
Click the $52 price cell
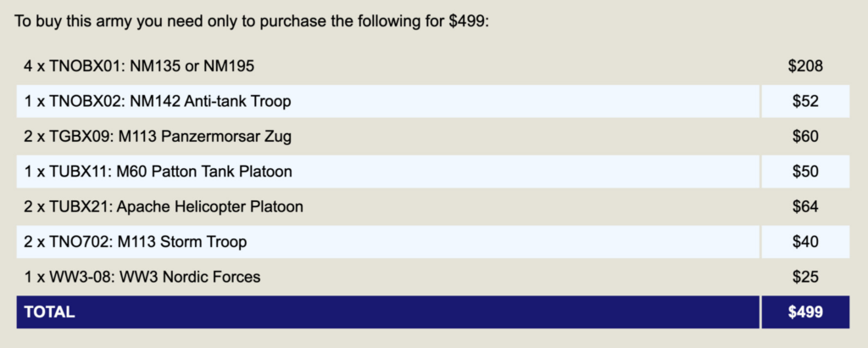pos(805,102)
